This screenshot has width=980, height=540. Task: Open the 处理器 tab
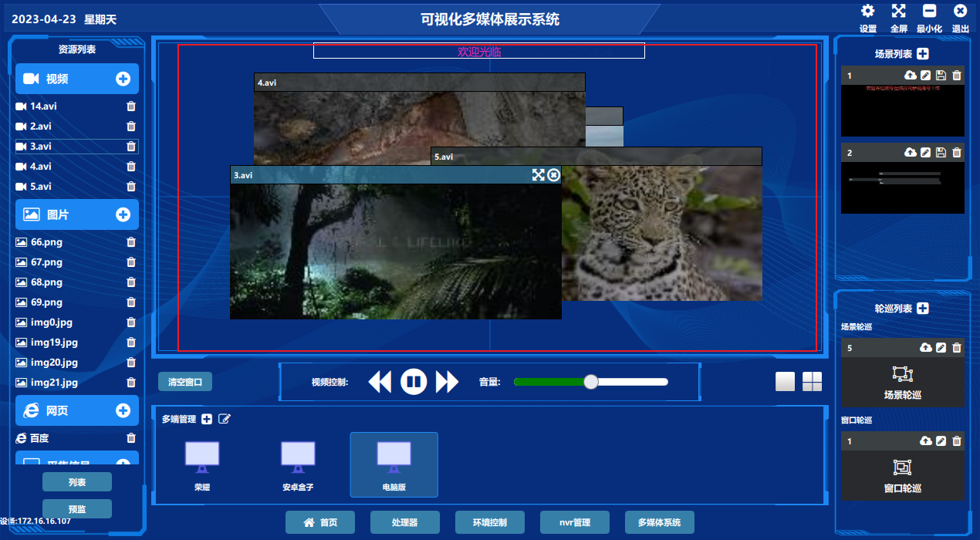[405, 522]
